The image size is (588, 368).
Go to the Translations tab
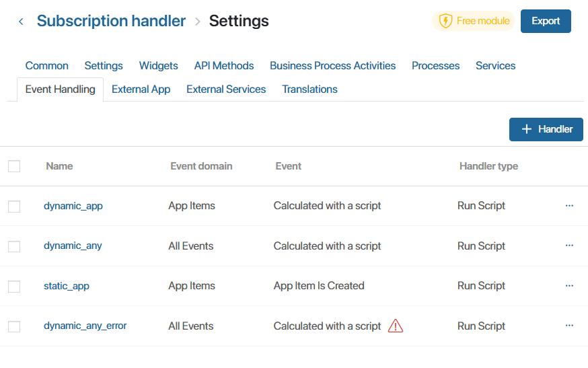coord(309,89)
